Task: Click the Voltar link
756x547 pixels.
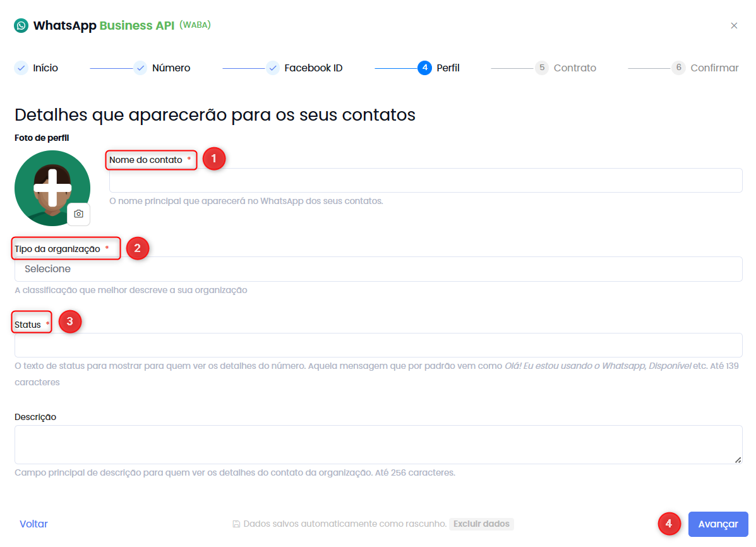Action: pos(33,524)
